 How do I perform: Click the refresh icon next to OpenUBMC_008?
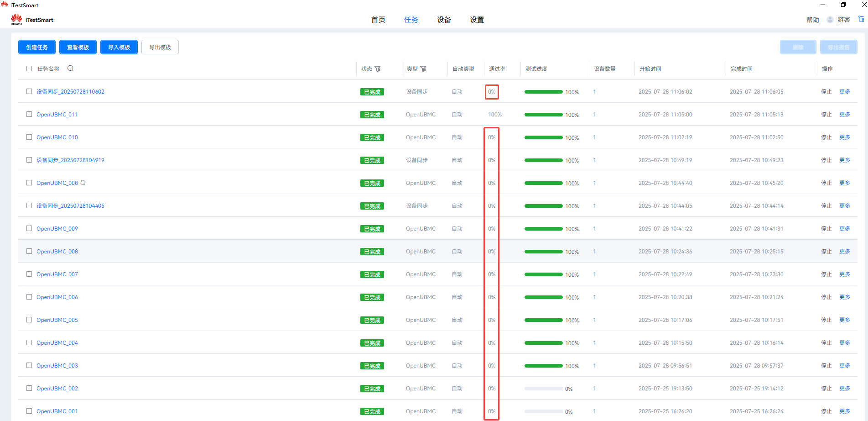[x=83, y=183]
